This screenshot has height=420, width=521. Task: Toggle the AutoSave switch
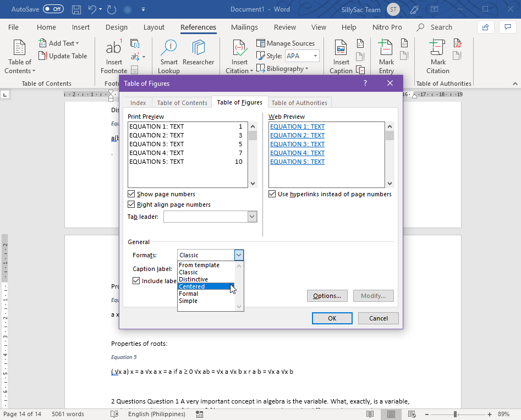click(x=53, y=9)
